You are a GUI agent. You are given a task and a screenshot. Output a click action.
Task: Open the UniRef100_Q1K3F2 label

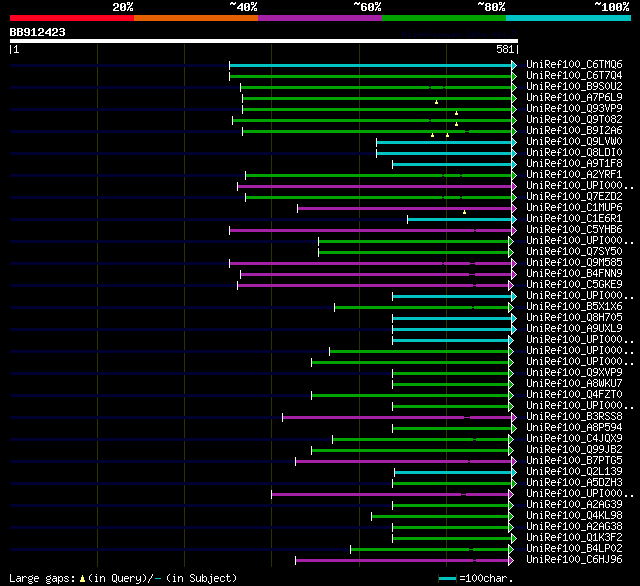click(x=574, y=538)
